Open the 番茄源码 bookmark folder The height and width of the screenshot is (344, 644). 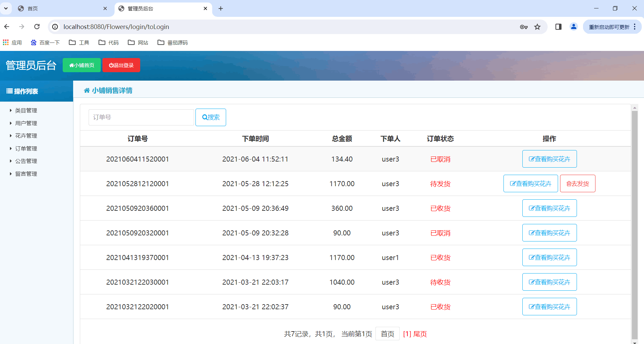[x=173, y=42]
